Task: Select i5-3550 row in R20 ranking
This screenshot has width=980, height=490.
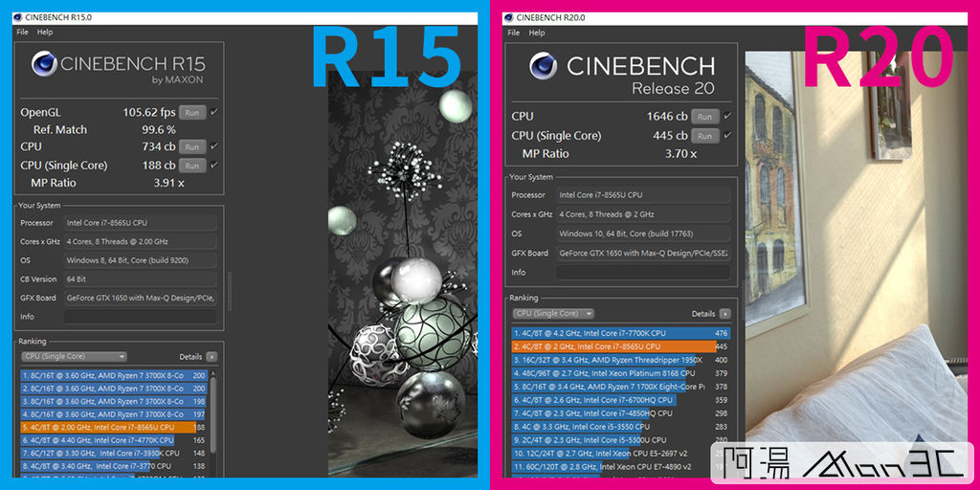Action: click(620, 427)
